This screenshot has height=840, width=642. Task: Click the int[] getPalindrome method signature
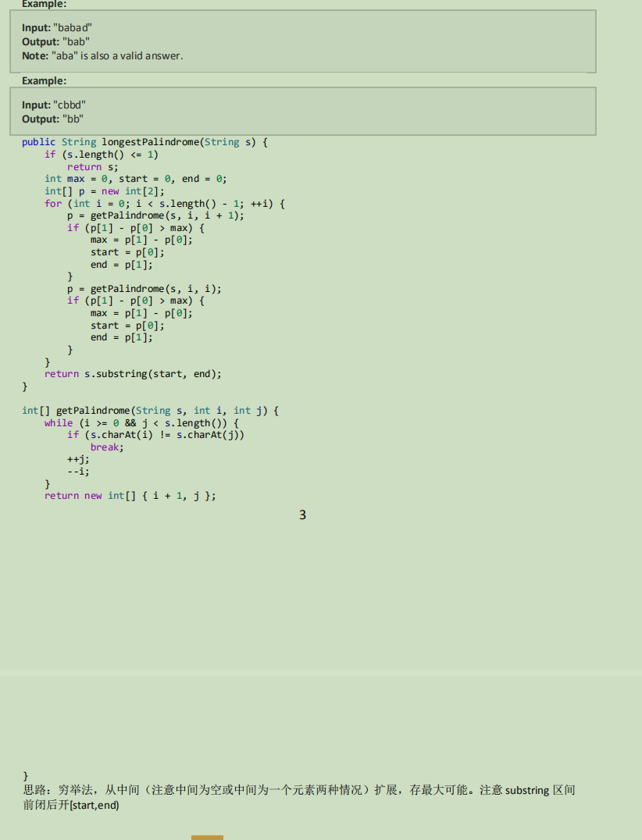[151, 411]
